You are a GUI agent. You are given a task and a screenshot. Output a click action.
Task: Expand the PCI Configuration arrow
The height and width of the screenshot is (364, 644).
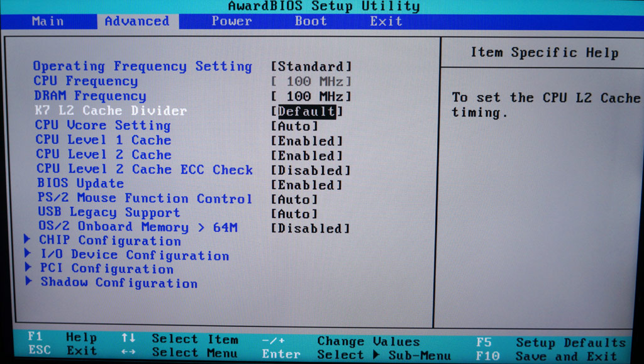click(28, 267)
